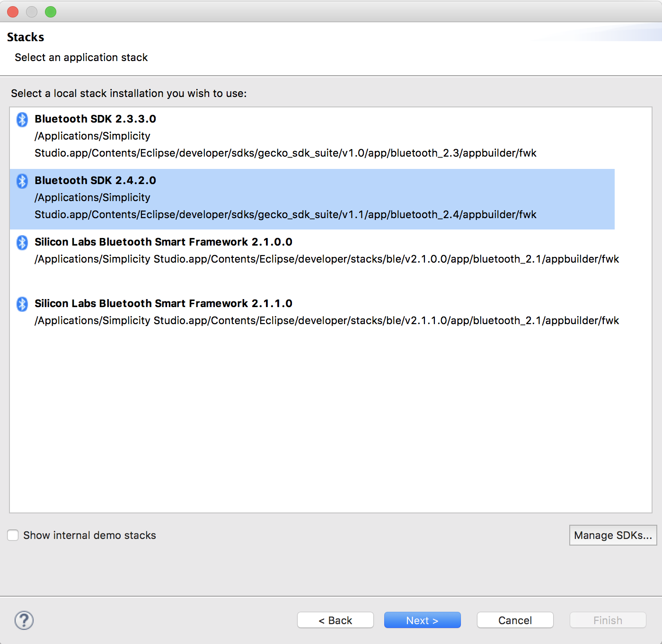Select Silicon Labs Bluetooth Smart Framework 2.1.1.0
662x644 pixels.
(x=163, y=303)
